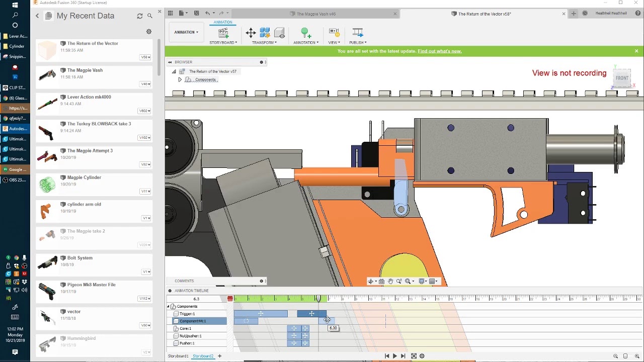Follow the 'Find out what's new' link
This screenshot has height=362, width=644.
pyautogui.click(x=440, y=51)
